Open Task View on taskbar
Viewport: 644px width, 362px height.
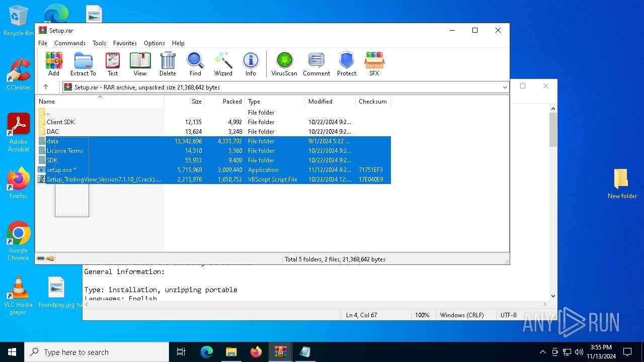(181, 352)
